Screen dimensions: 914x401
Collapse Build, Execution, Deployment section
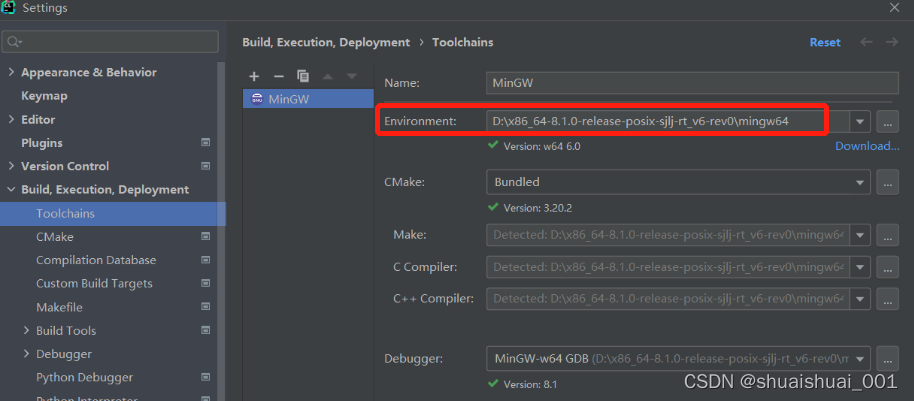(11, 189)
